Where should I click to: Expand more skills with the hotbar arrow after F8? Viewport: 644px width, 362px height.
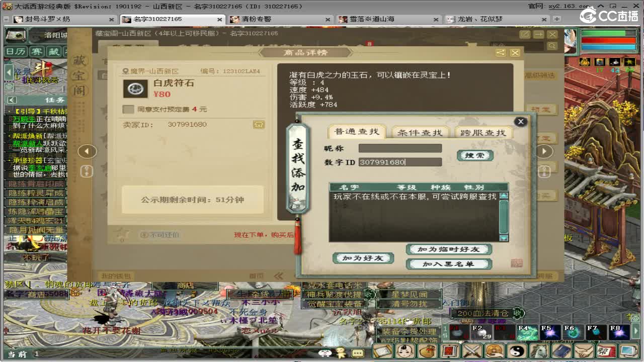pyautogui.click(x=636, y=331)
